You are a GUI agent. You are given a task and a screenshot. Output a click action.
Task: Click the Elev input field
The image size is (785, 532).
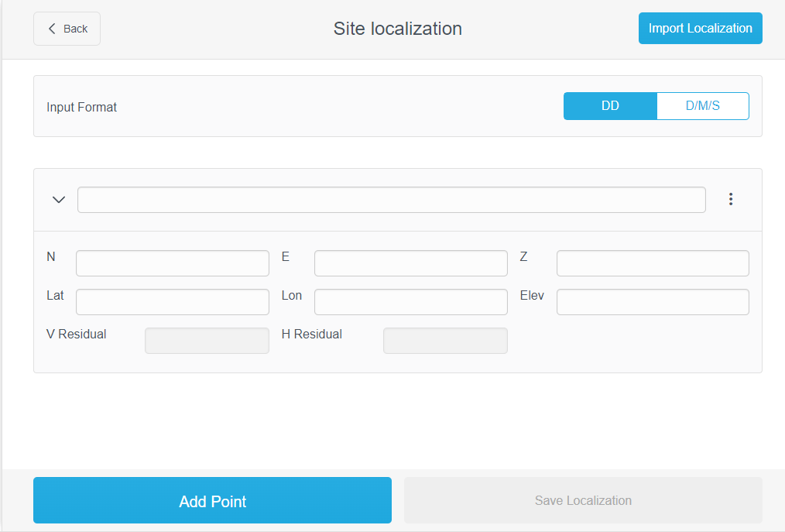[652, 302]
